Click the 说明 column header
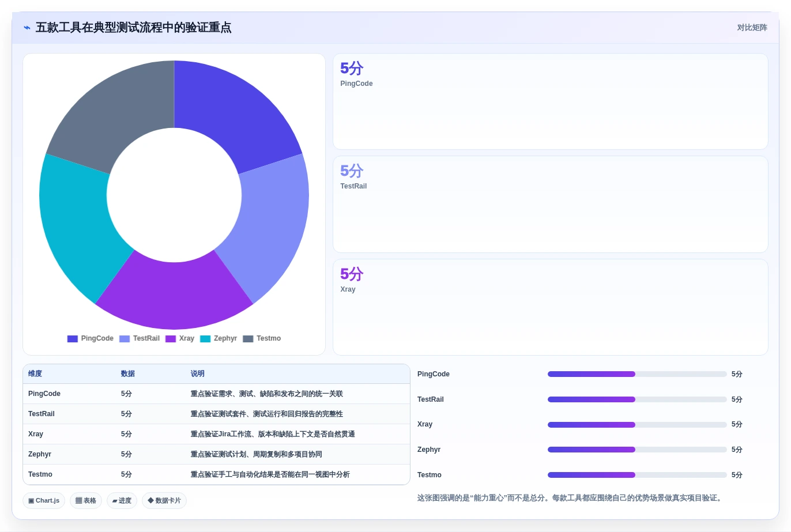Screen dimensions: 791x532 pyautogui.click(x=198, y=374)
